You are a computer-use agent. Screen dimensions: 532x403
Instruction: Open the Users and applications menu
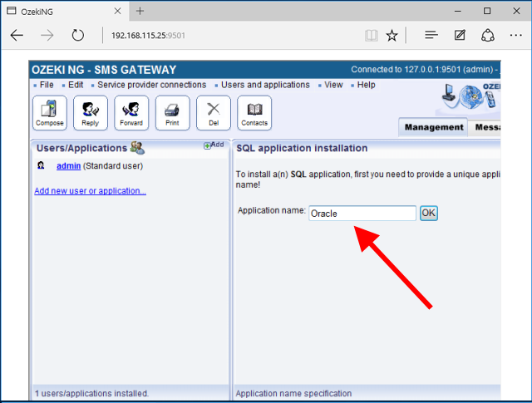(265, 85)
